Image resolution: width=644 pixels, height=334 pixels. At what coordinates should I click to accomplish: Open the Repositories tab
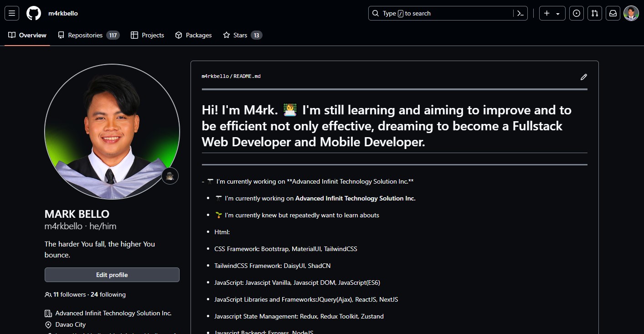pyautogui.click(x=89, y=35)
